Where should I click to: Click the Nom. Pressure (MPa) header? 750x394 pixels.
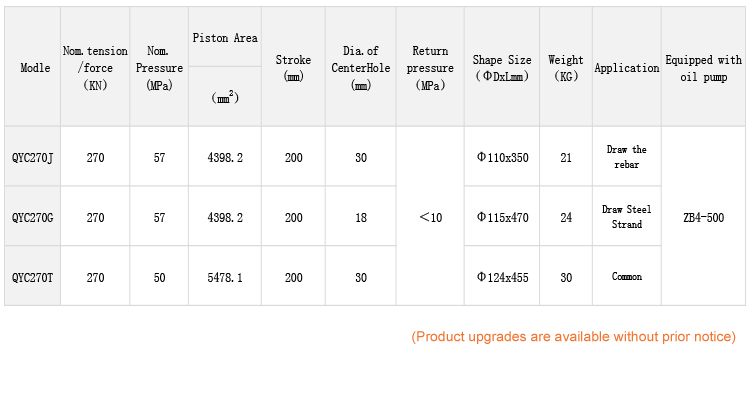click(x=159, y=67)
